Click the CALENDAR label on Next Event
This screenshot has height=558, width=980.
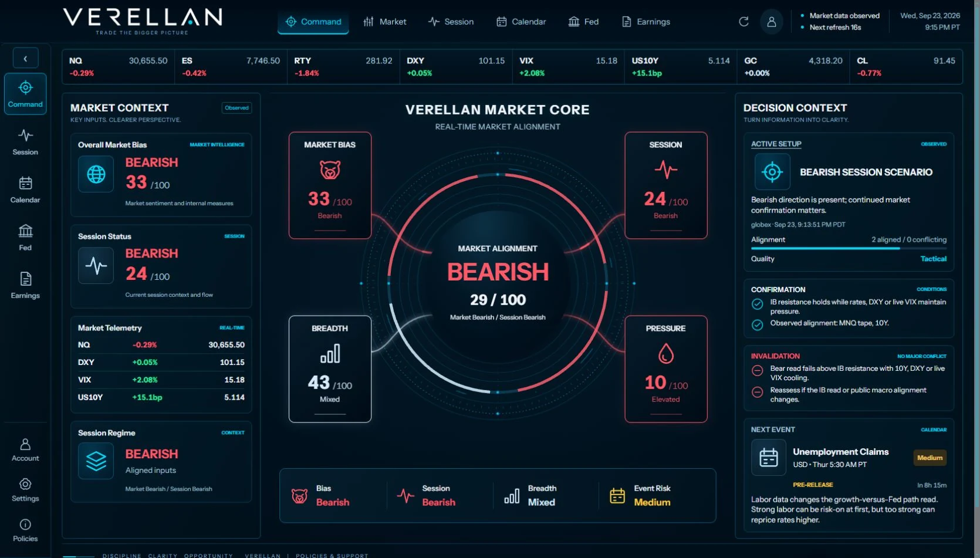[x=933, y=430]
